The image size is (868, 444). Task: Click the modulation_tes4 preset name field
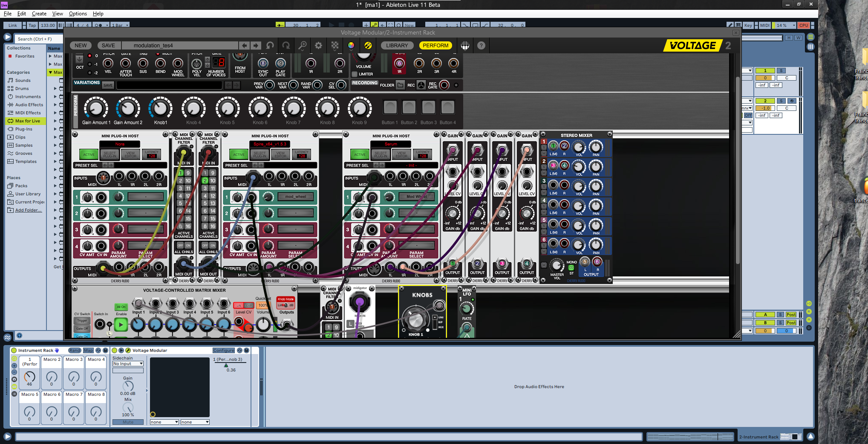point(180,45)
